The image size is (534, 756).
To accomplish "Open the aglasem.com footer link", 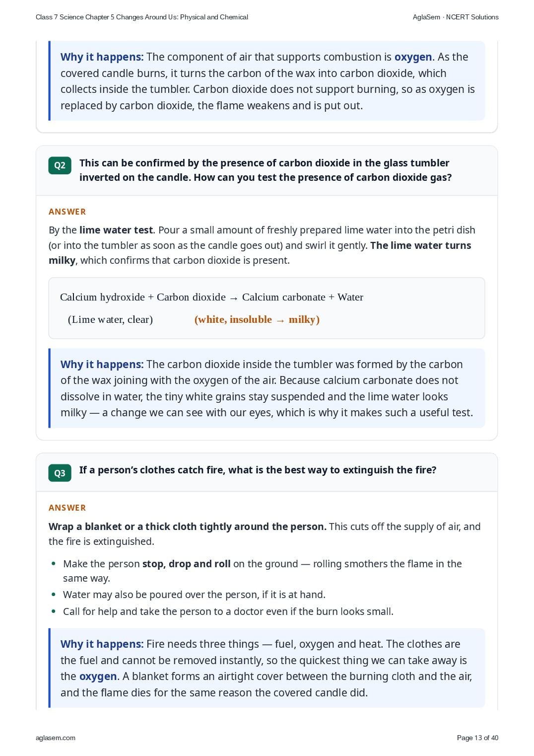I will 56,738.
